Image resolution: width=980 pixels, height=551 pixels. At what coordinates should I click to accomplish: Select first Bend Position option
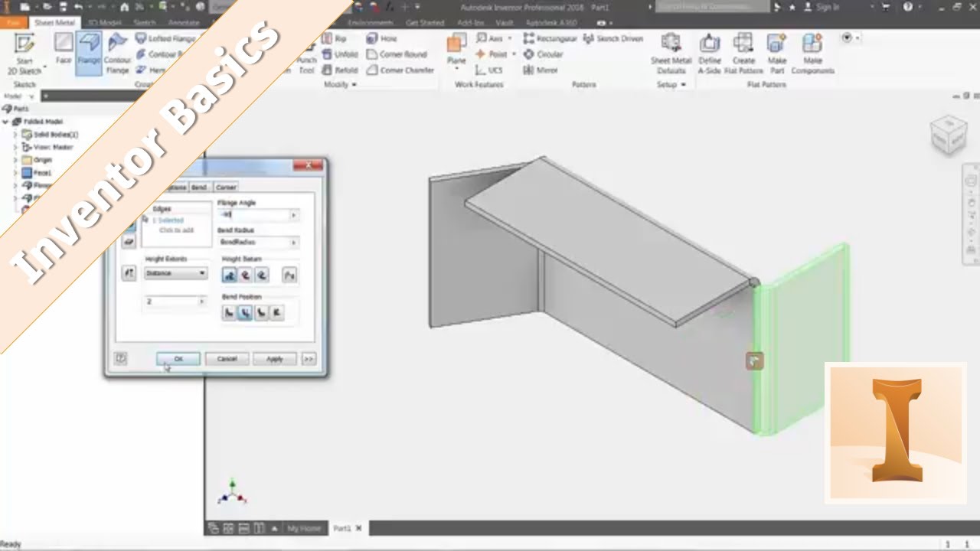tap(229, 312)
